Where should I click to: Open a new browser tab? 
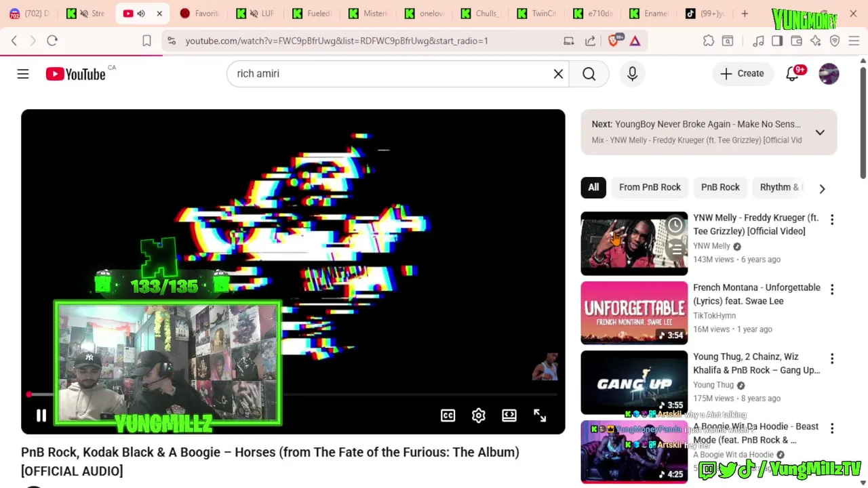(x=745, y=14)
